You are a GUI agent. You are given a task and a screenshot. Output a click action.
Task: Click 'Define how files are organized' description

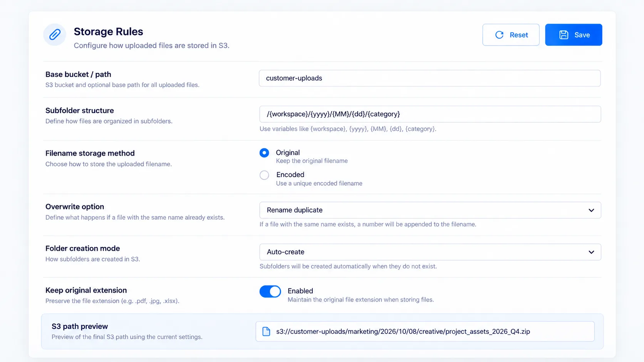109,121
